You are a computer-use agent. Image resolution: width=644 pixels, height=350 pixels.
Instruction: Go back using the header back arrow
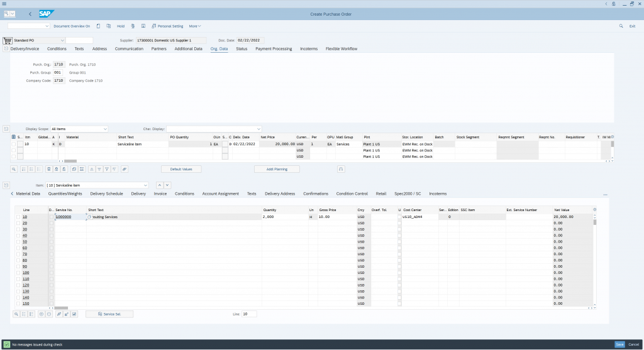click(x=30, y=14)
